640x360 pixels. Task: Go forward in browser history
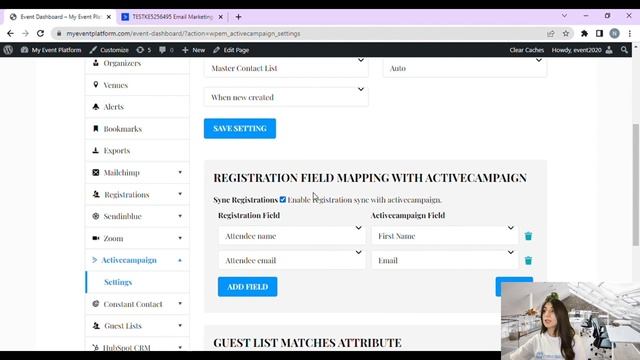click(25, 33)
